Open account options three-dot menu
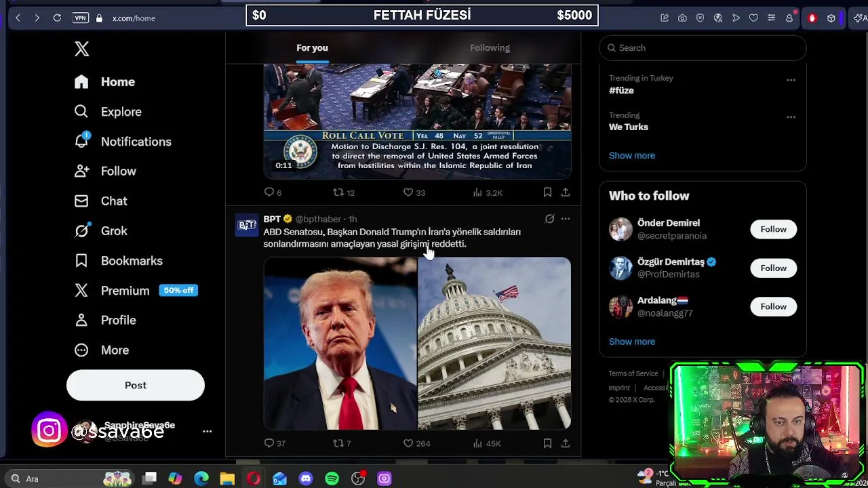Viewport: 868px width, 488px height. click(x=208, y=431)
